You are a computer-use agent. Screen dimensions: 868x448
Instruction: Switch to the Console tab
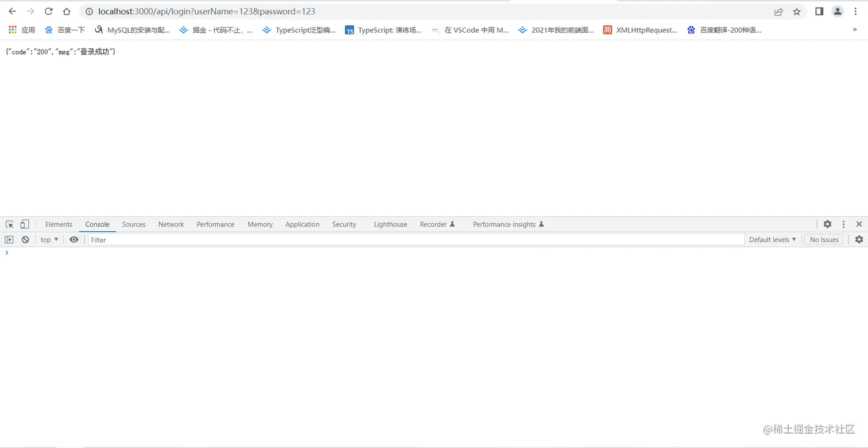click(x=97, y=224)
